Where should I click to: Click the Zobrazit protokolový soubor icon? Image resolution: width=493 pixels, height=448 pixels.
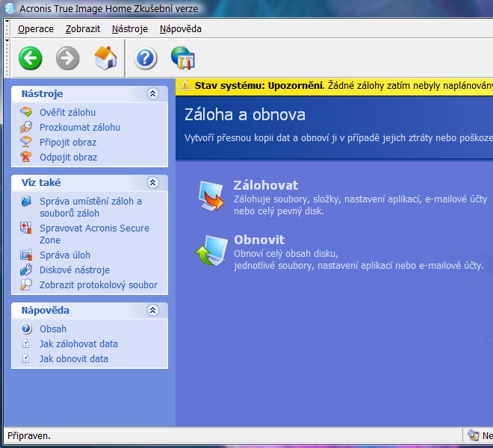26,284
